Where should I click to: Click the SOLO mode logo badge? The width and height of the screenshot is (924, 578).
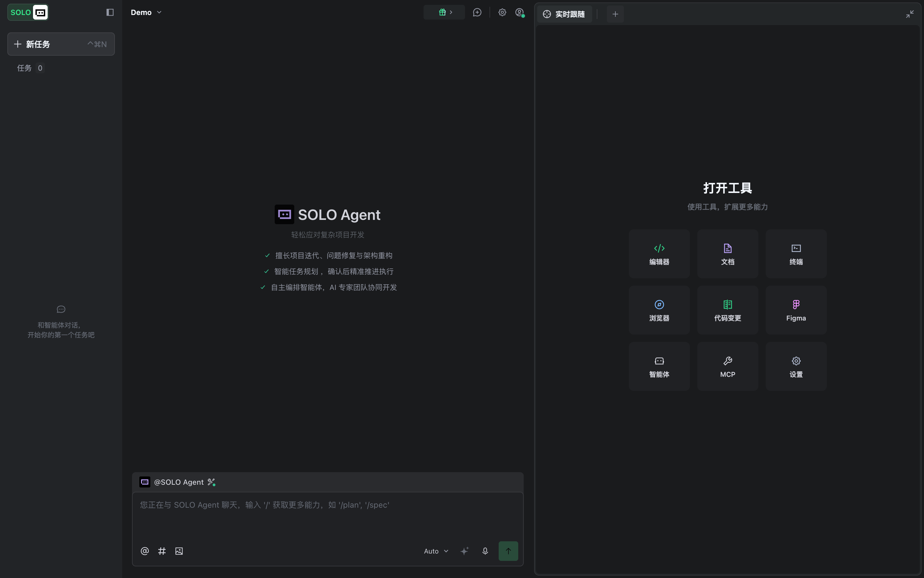pos(28,13)
